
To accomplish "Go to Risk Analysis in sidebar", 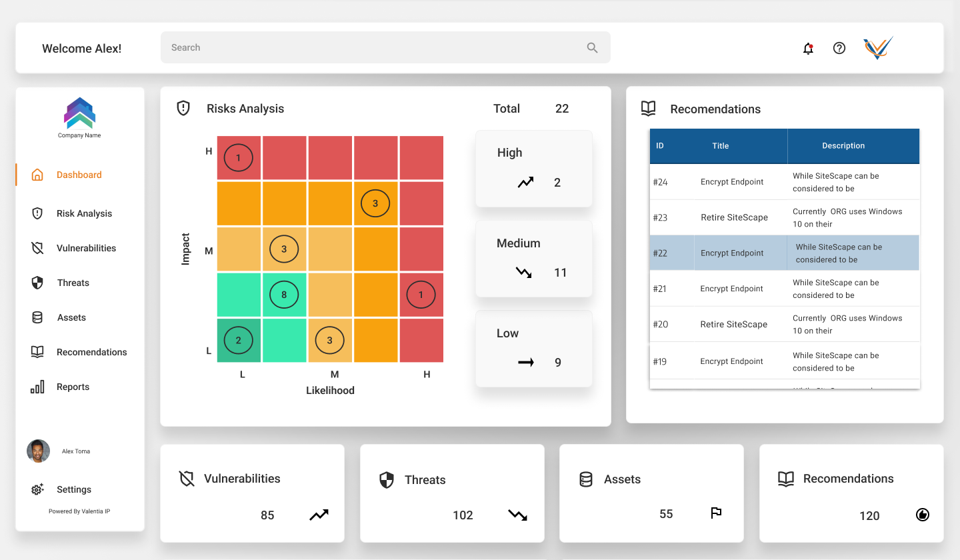I will (x=84, y=213).
